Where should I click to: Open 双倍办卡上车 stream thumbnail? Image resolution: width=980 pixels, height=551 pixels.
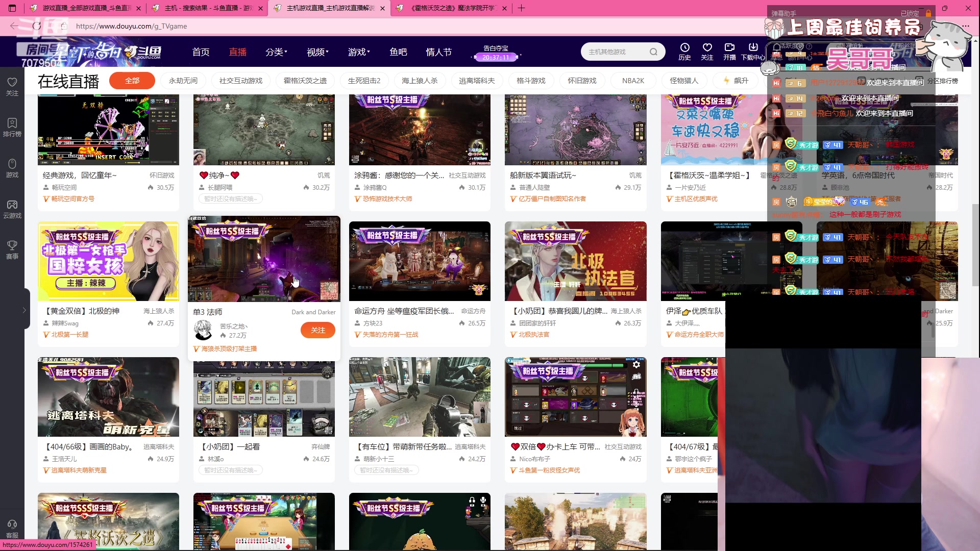point(575,396)
